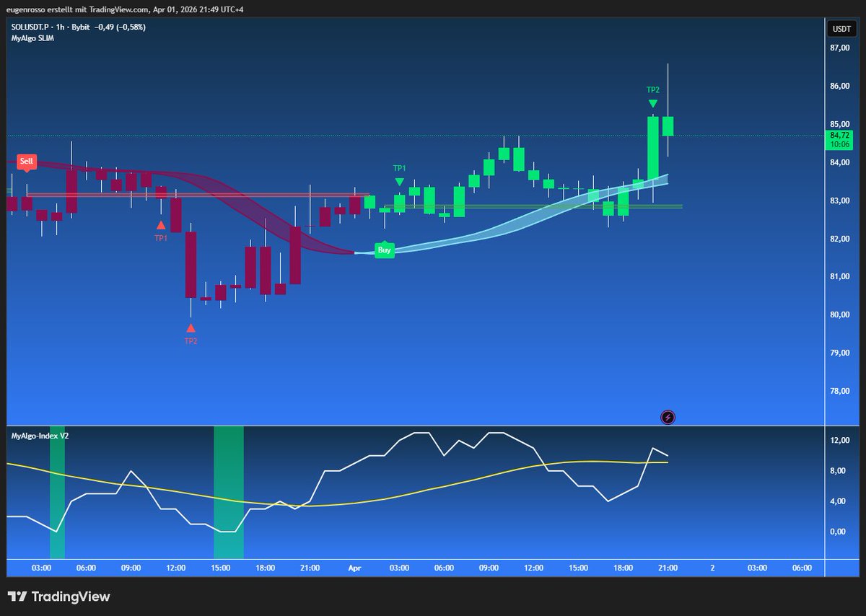Click the green TP1 triangle marker
Viewport: 866px width, 616px height.
(x=399, y=181)
